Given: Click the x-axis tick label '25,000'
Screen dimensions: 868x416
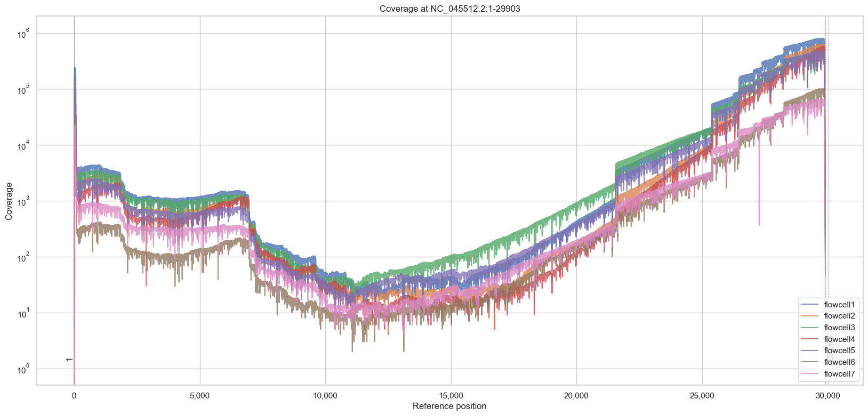Looking at the screenshot, I should [702, 396].
